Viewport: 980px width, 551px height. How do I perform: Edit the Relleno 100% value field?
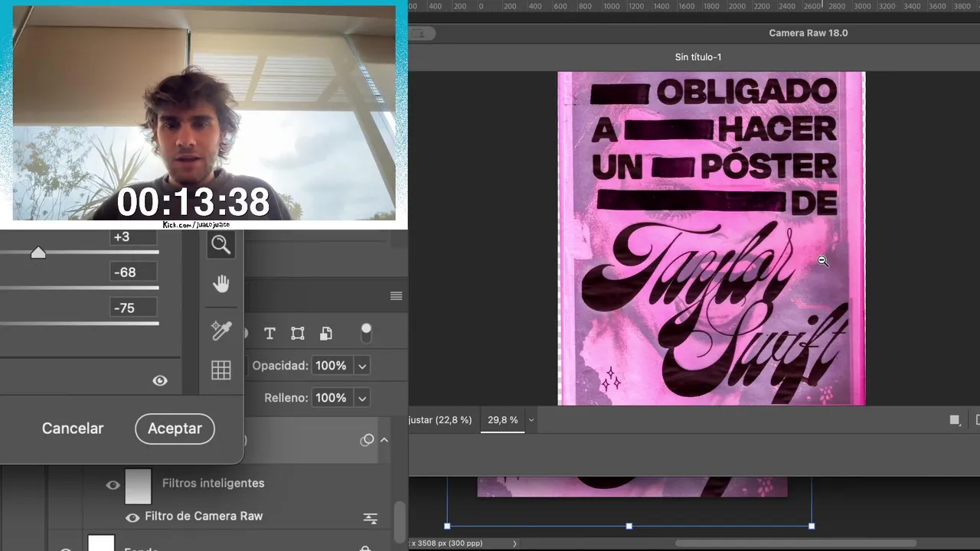[x=331, y=398]
